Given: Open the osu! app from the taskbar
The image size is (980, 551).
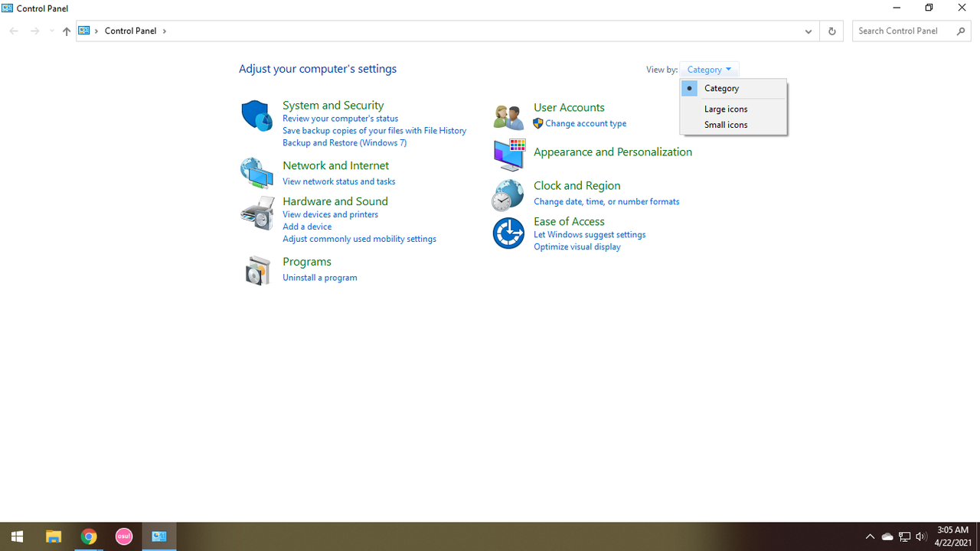Looking at the screenshot, I should click(x=124, y=536).
